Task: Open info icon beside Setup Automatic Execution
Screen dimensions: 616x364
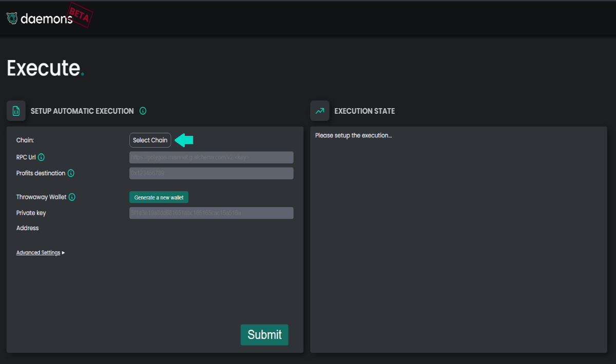Action: (x=143, y=111)
